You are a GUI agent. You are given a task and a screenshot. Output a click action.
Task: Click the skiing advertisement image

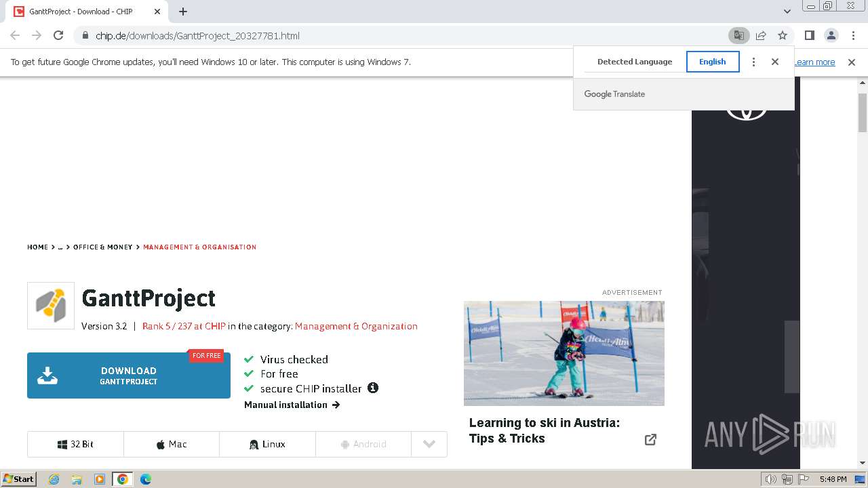[x=564, y=353]
